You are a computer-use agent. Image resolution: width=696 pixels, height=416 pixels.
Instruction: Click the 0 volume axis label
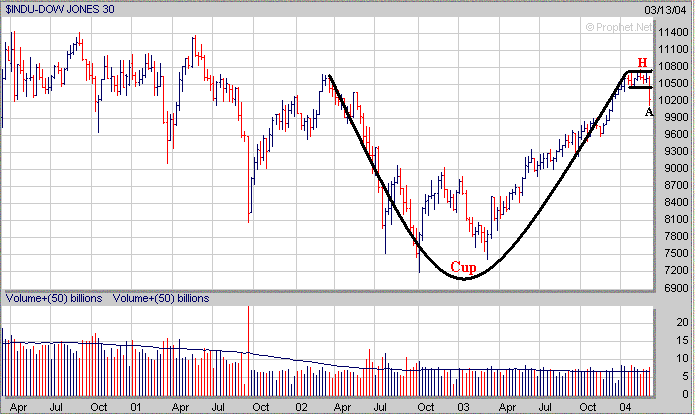[685, 394]
